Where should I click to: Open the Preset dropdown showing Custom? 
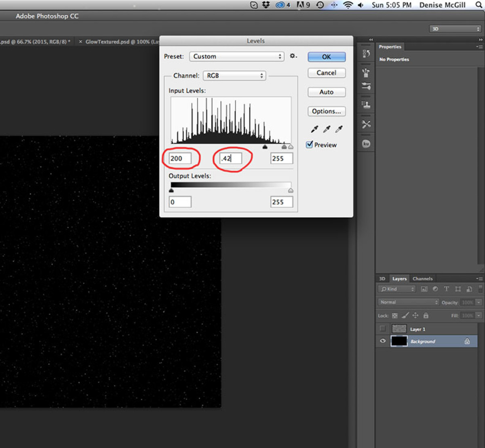click(236, 57)
